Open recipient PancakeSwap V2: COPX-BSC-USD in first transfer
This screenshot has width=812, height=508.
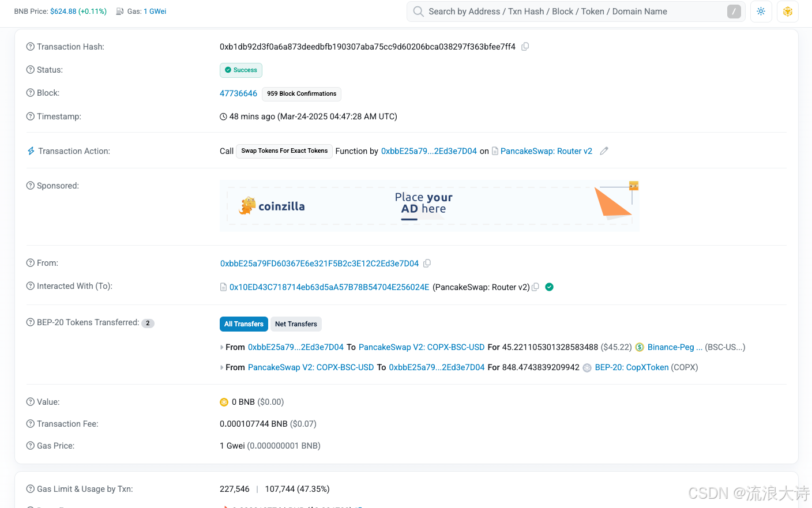pyautogui.click(x=422, y=347)
